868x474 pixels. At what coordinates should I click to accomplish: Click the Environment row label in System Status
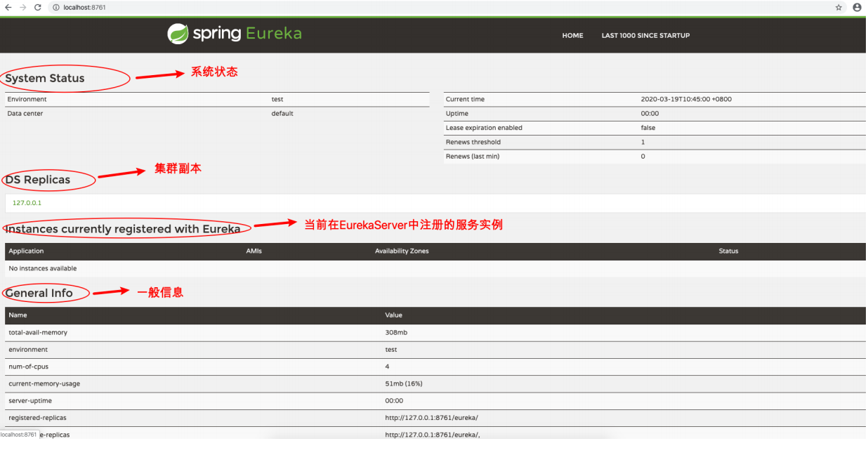coord(27,99)
